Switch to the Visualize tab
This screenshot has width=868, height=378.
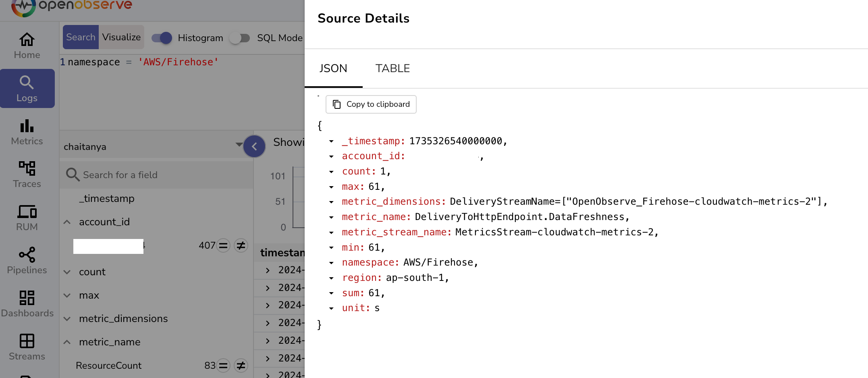pos(121,37)
